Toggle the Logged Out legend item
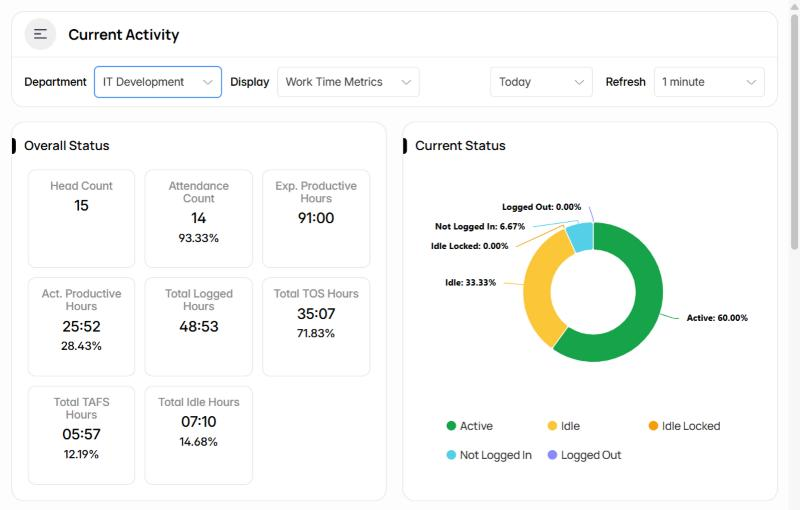The height and width of the screenshot is (510, 800). coord(584,455)
